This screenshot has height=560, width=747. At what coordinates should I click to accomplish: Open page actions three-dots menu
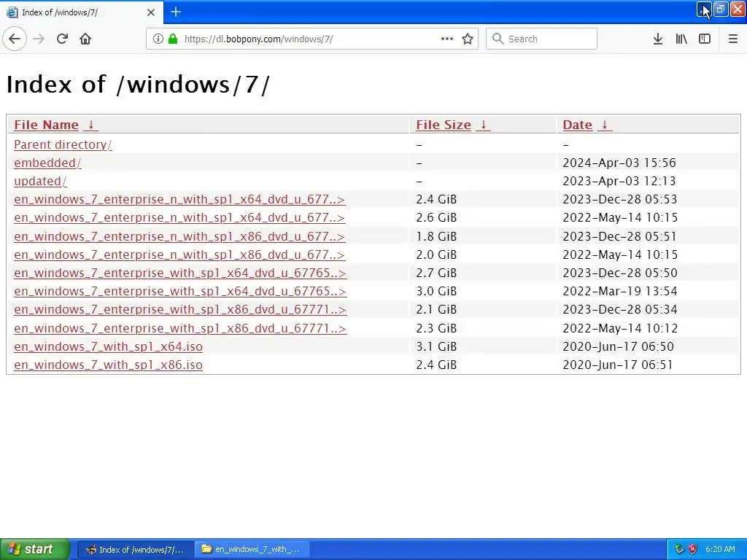tap(447, 39)
